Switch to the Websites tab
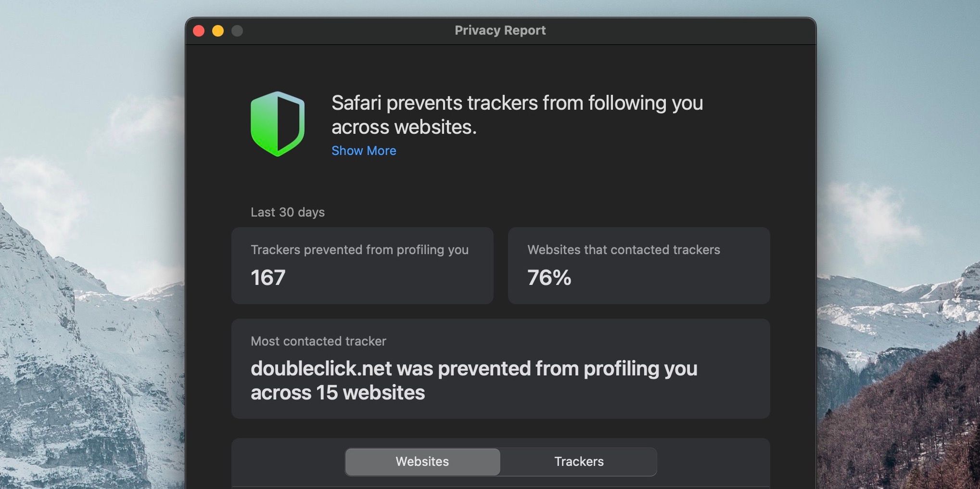 [x=422, y=462]
